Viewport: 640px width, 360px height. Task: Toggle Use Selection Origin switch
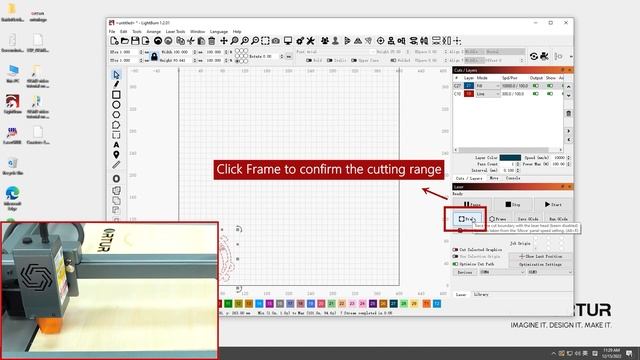click(x=456, y=256)
